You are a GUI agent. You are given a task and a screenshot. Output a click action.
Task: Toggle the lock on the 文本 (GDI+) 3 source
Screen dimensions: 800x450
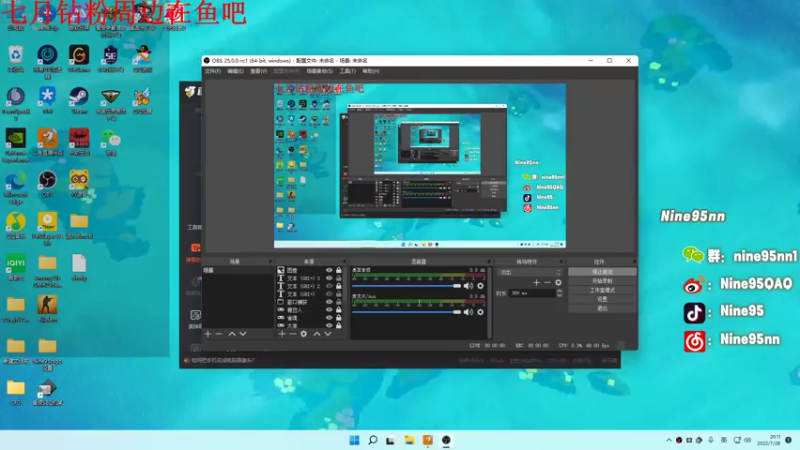pyautogui.click(x=339, y=278)
